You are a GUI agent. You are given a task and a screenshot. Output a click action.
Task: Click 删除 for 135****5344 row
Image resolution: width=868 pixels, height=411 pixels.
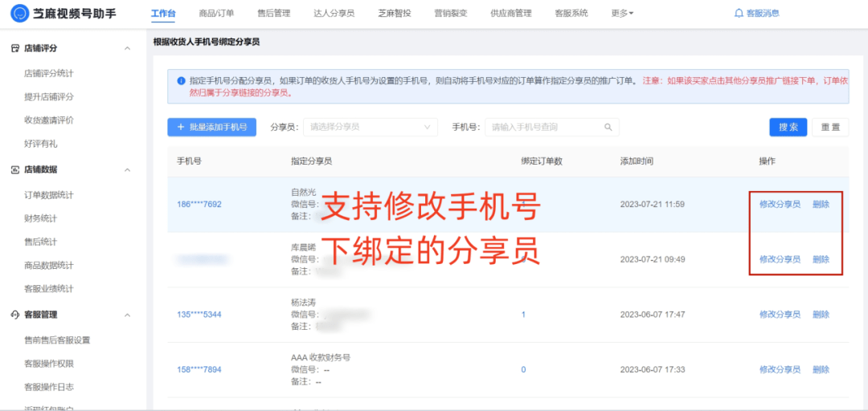(x=821, y=315)
